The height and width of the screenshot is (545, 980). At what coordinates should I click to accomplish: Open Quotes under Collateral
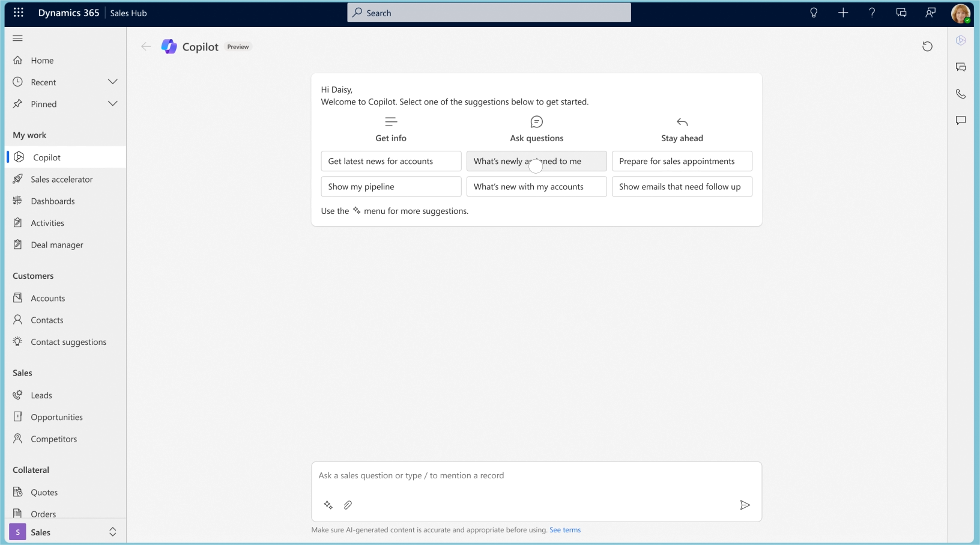pyautogui.click(x=65, y=492)
